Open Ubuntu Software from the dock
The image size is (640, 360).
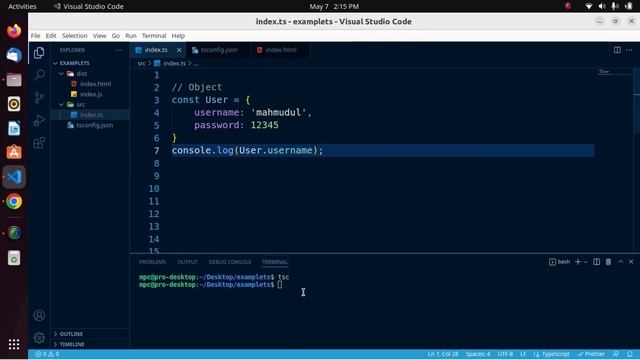coord(14,152)
